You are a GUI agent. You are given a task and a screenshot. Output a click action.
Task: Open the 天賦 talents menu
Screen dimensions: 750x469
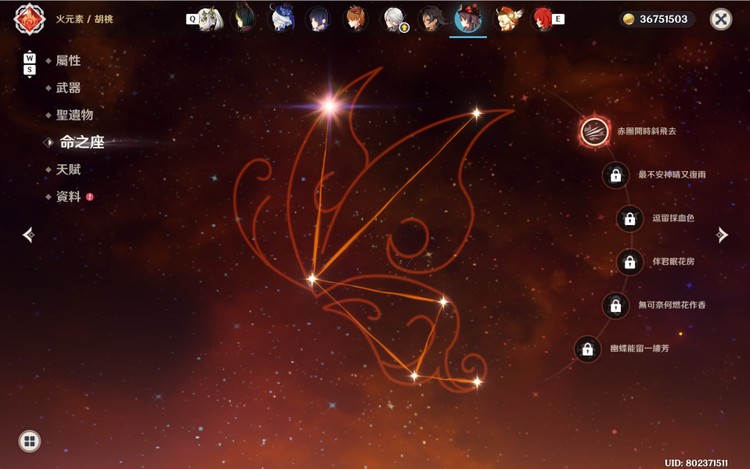tap(68, 170)
